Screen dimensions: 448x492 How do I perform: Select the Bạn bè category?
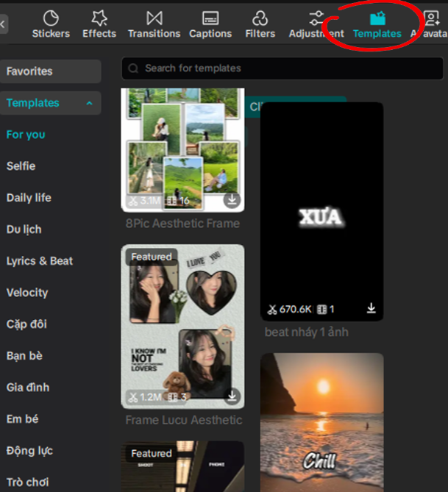pos(24,356)
